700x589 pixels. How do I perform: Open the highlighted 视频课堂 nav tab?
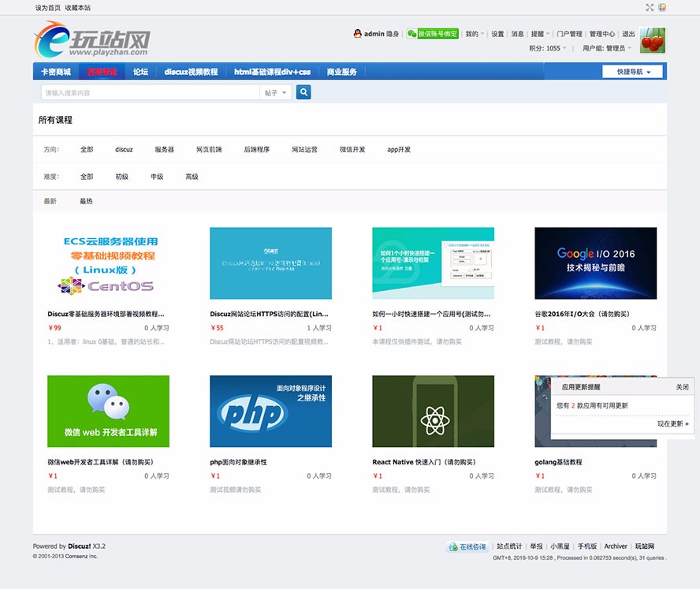(102, 72)
